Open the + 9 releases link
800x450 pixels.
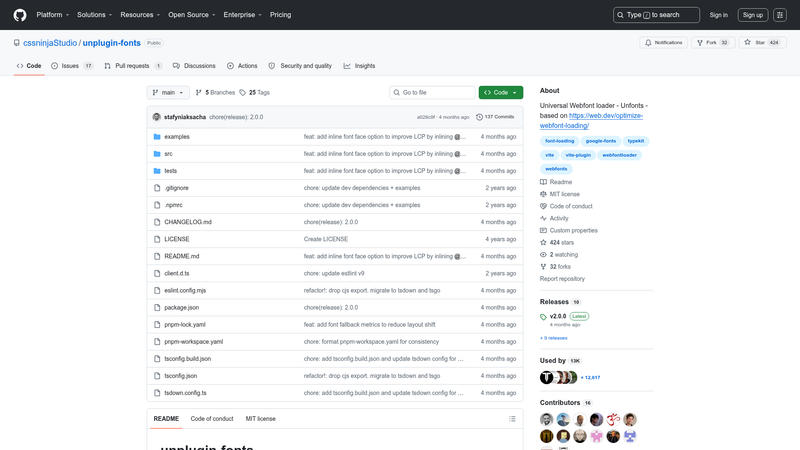coord(554,338)
